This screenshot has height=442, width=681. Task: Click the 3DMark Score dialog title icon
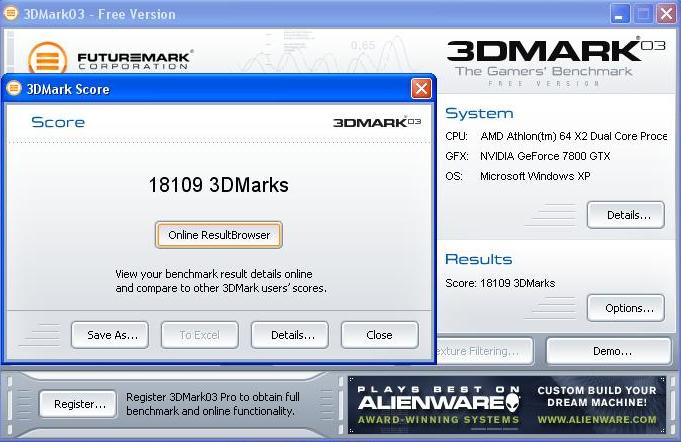[14, 88]
